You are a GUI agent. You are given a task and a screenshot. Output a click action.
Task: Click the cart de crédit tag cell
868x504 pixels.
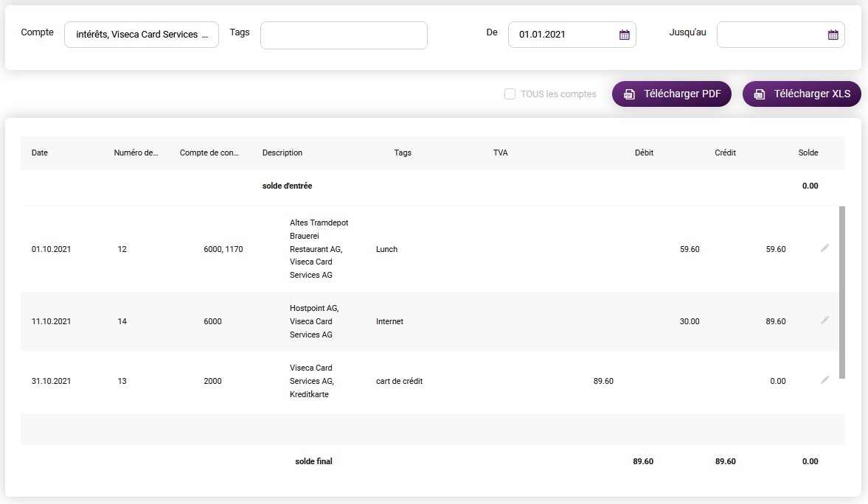(x=399, y=381)
